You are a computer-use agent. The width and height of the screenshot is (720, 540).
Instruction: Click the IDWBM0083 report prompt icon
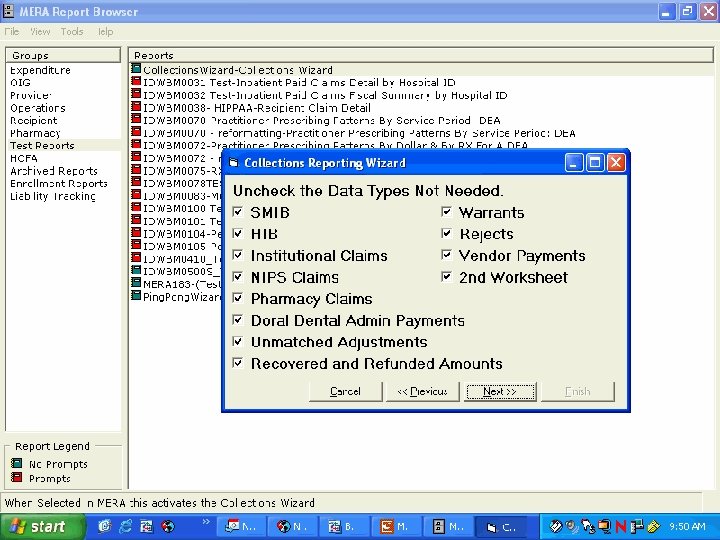click(136, 195)
